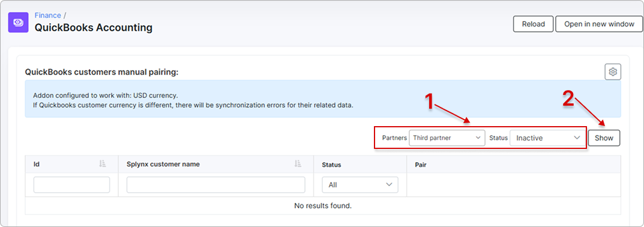This screenshot has height=227, width=644.
Task: Click the Status column header
Action: click(360, 165)
